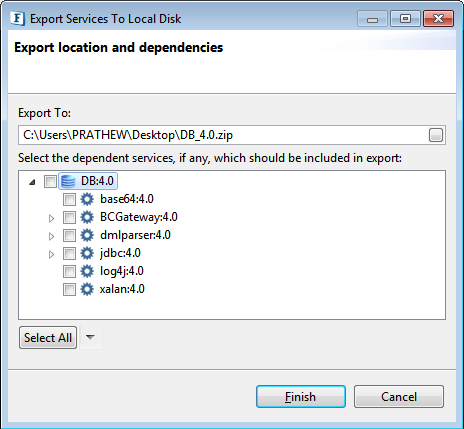Image resolution: width=464 pixels, height=429 pixels.
Task: Toggle the xalan:4.0 checkbox
Action: point(69,289)
